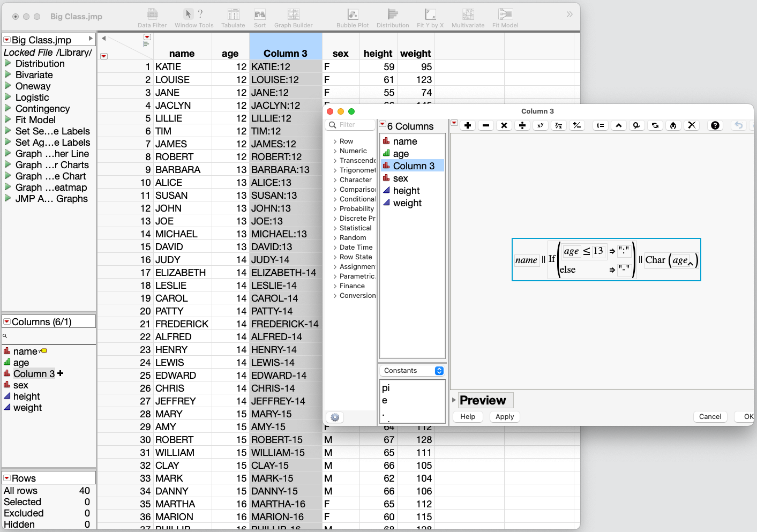Insert the divide operator
The image size is (757, 532).
coord(522,125)
